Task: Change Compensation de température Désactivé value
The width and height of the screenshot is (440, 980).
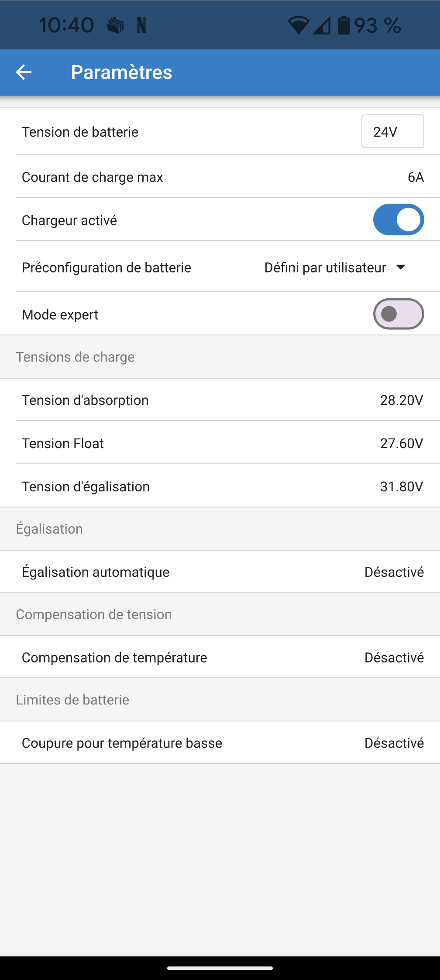Action: pyautogui.click(x=394, y=658)
